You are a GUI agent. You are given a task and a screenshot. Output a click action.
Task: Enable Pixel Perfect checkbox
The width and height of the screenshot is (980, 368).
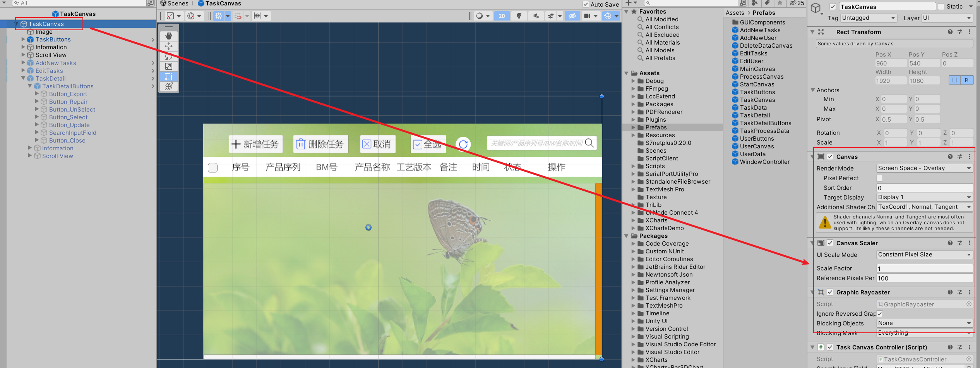pos(879,178)
